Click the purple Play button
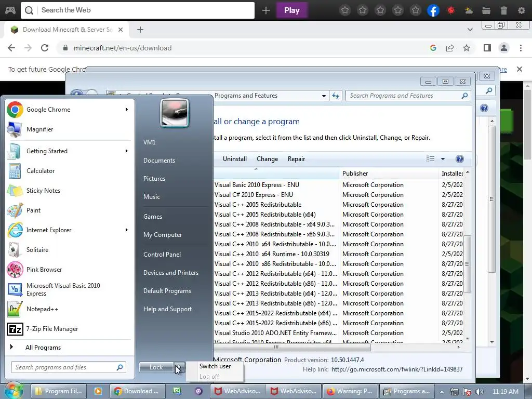Image resolution: width=532 pixels, height=399 pixels. pos(292,10)
